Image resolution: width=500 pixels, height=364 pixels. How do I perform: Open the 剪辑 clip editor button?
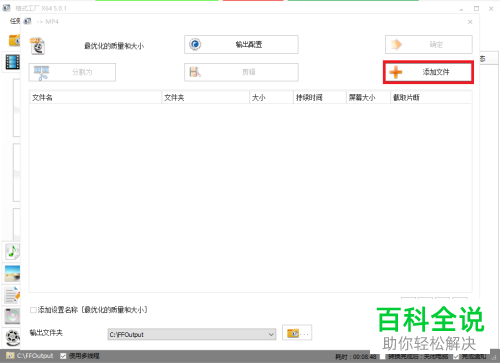(241, 72)
